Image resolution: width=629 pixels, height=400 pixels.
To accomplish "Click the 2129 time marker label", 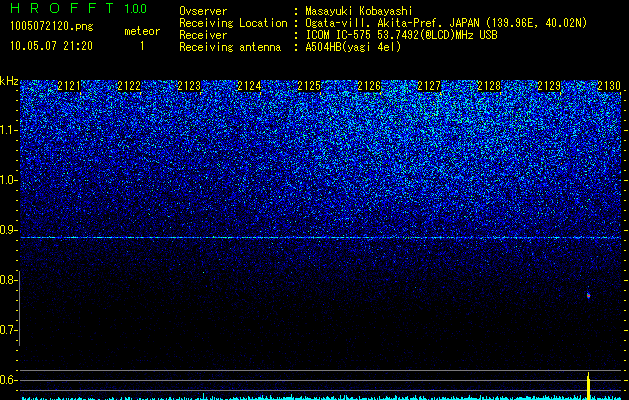I will (549, 86).
